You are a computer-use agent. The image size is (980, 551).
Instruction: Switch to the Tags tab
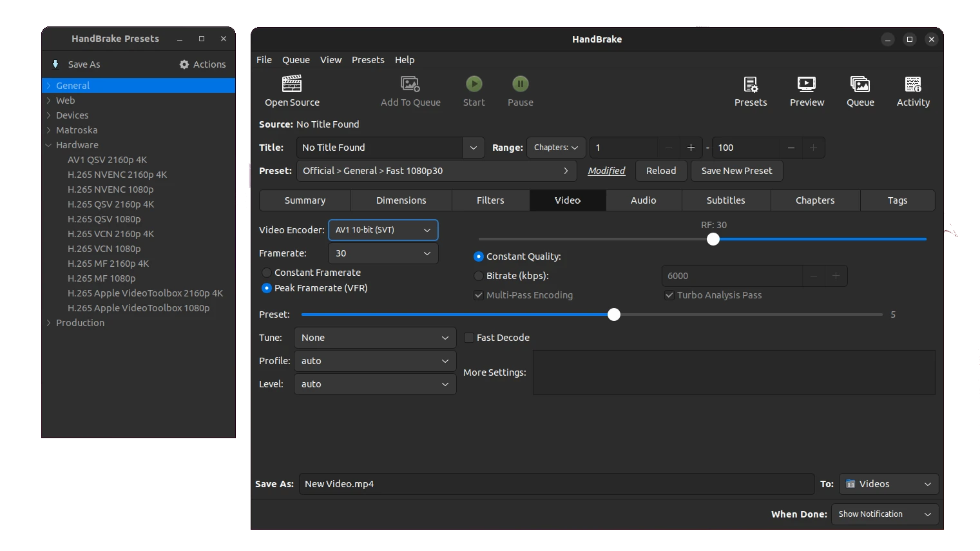pos(898,200)
